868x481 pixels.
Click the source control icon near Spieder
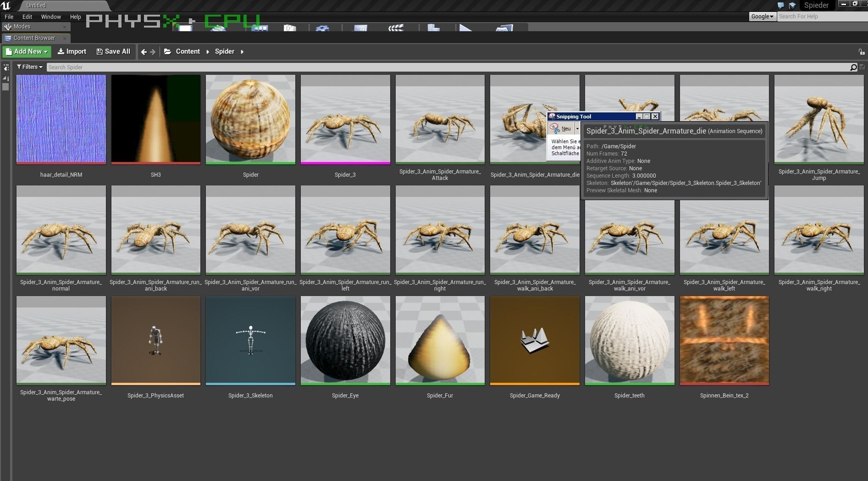(792, 6)
